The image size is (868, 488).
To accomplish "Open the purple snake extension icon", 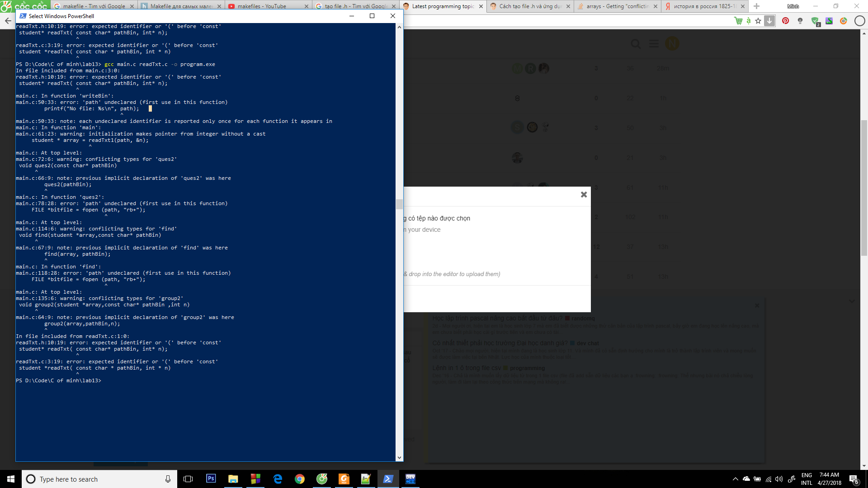I will tap(829, 21).
